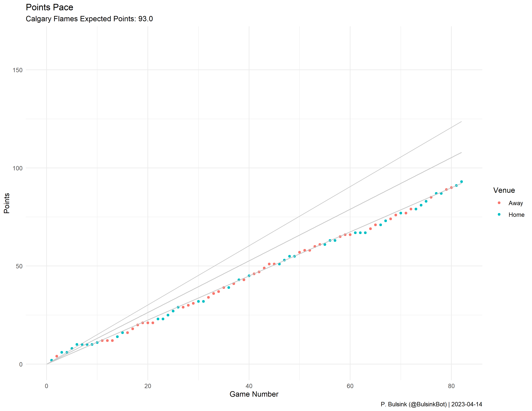
Task: Click the first game data point
Action: click(x=52, y=360)
